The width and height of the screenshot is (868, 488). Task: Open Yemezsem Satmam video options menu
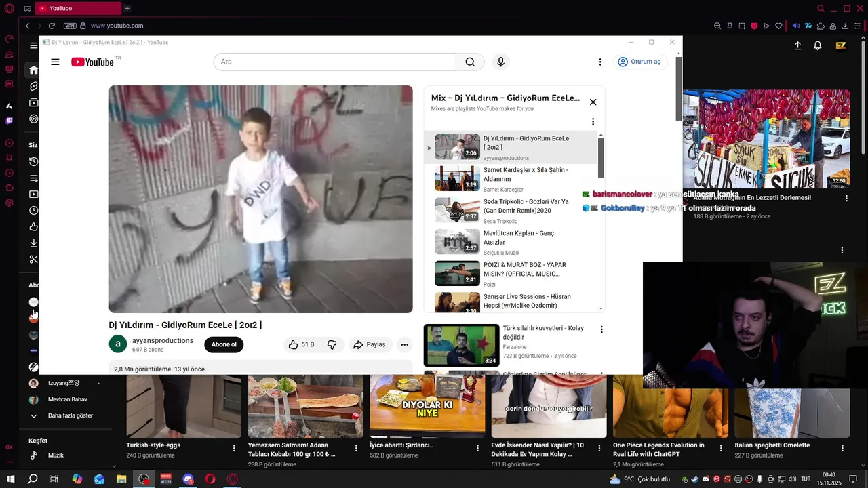coord(356,448)
